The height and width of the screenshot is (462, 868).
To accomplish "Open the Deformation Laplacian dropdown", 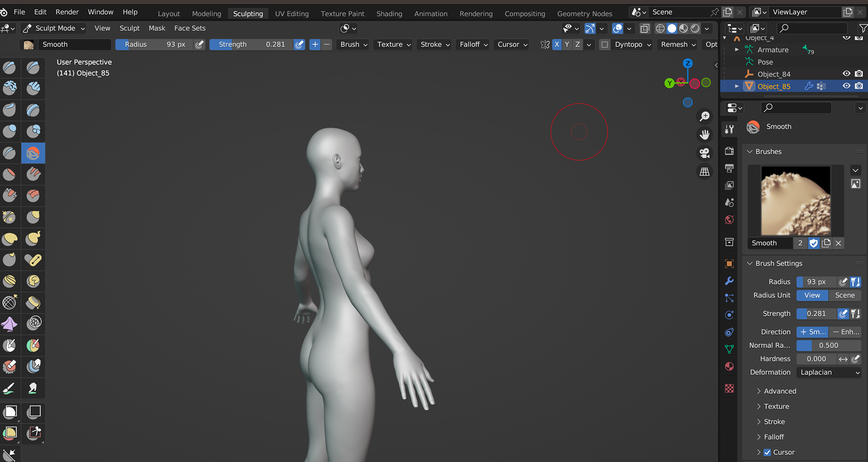I will (829, 372).
